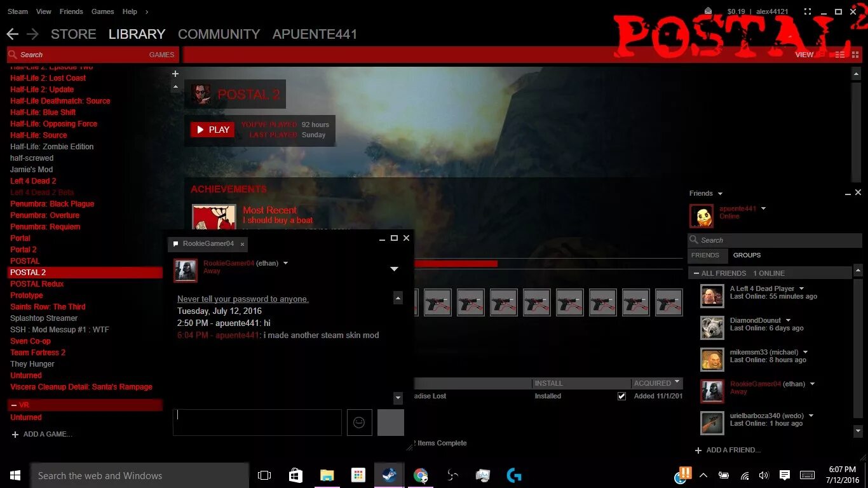This screenshot has height=488, width=868.
Task: Open the View menu
Action: (x=44, y=11)
